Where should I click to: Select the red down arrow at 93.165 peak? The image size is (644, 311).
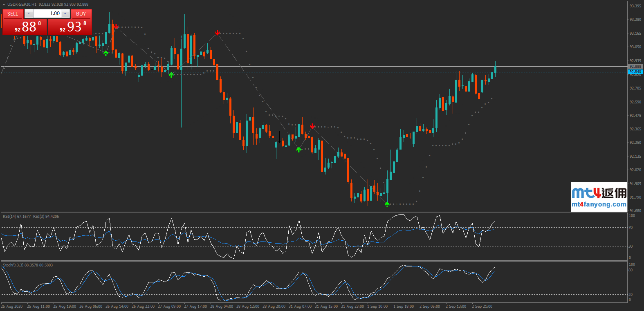point(218,33)
